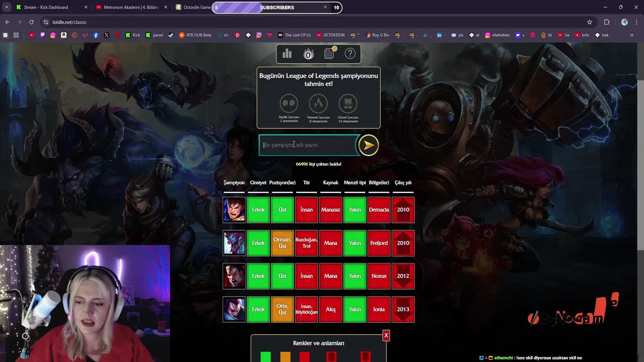The image size is (644, 362).
Task: Select the Ionia region cell
Action: tap(379, 309)
